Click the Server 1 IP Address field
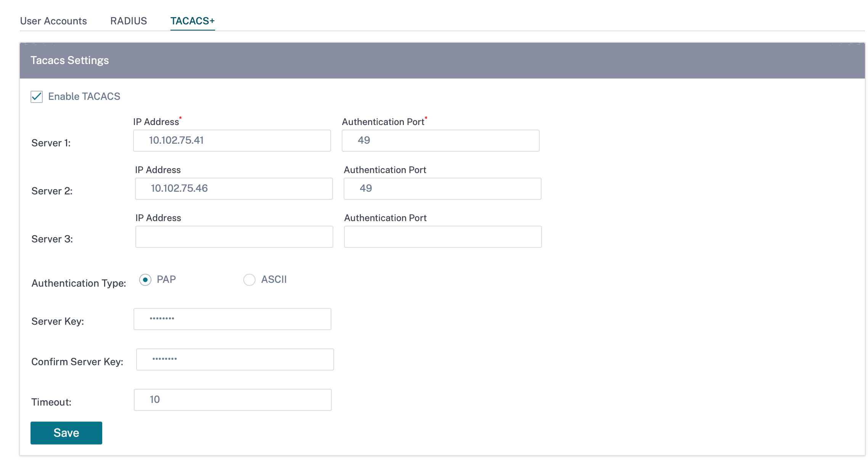Image resolution: width=868 pixels, height=462 pixels. coord(232,141)
